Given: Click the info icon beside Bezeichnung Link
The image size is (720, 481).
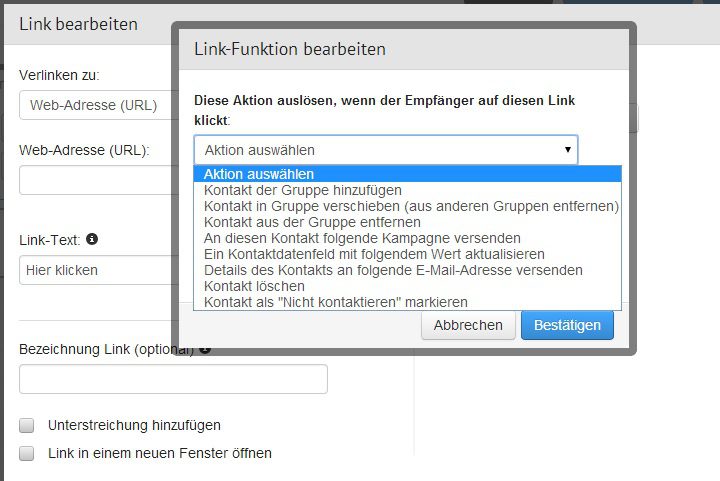Looking at the screenshot, I should pyautogui.click(x=205, y=349).
